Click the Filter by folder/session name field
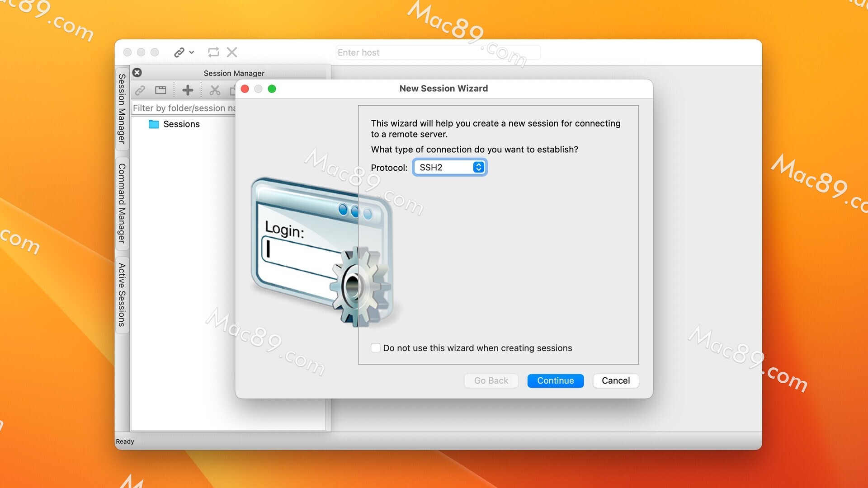The height and width of the screenshot is (488, 868). 184,108
